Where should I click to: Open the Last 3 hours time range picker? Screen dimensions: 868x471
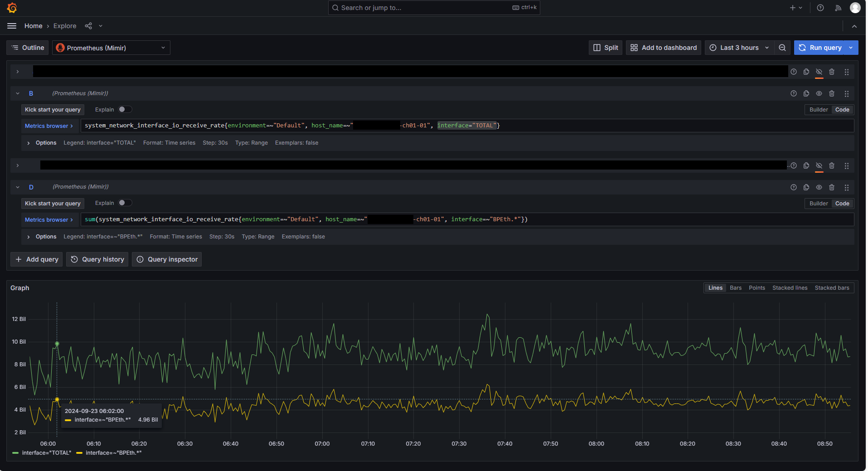[739, 48]
